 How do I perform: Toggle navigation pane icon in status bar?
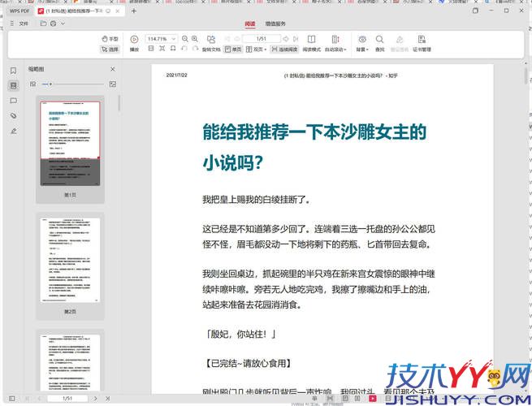12,398
